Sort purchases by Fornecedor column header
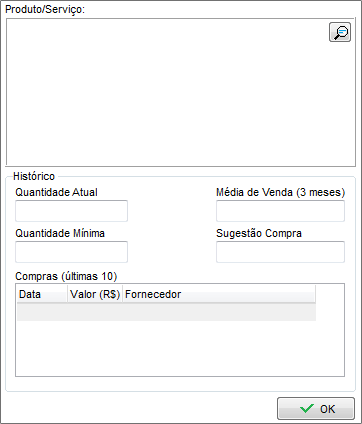Image resolution: width=362 pixels, height=424 pixels. coord(219,294)
